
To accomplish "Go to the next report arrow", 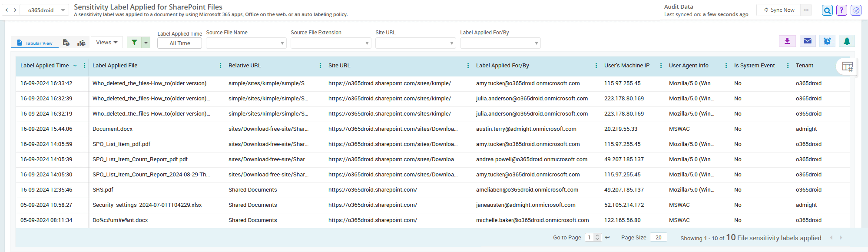I will click(15, 10).
